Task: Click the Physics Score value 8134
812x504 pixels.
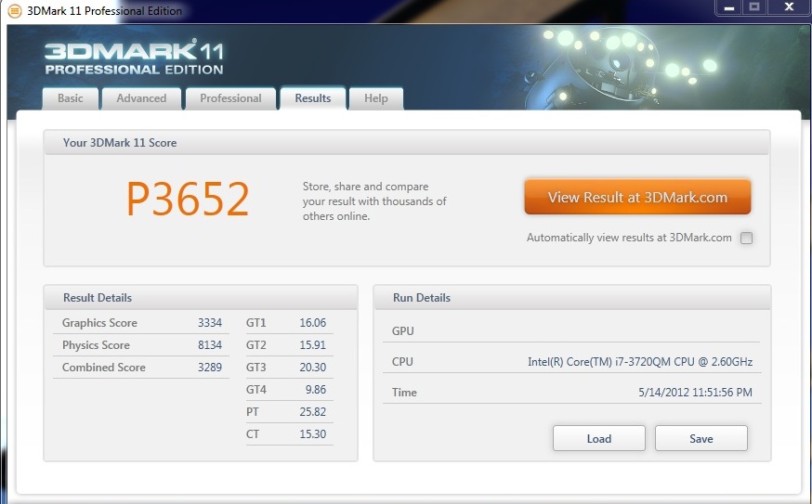Action: (x=210, y=345)
